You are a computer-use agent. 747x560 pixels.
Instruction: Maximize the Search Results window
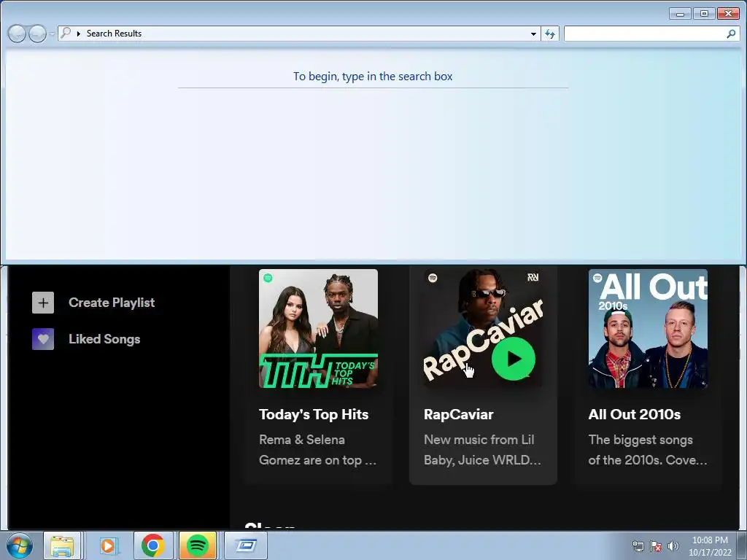click(704, 13)
